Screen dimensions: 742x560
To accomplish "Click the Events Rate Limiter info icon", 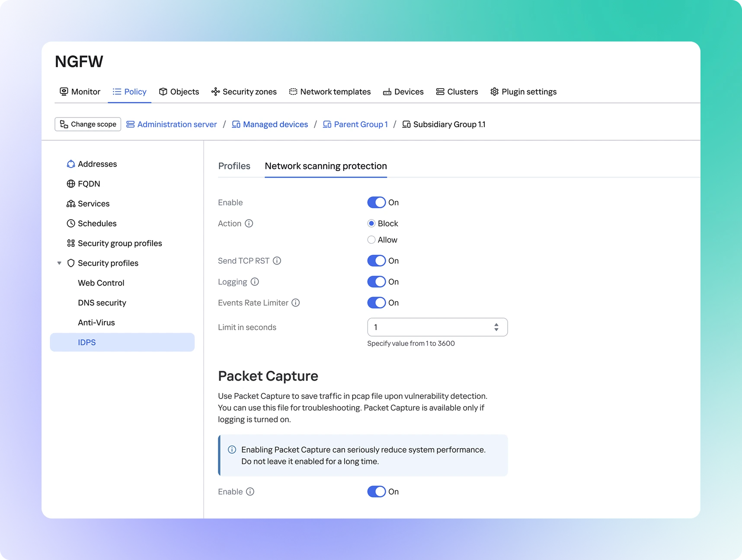I will (296, 303).
